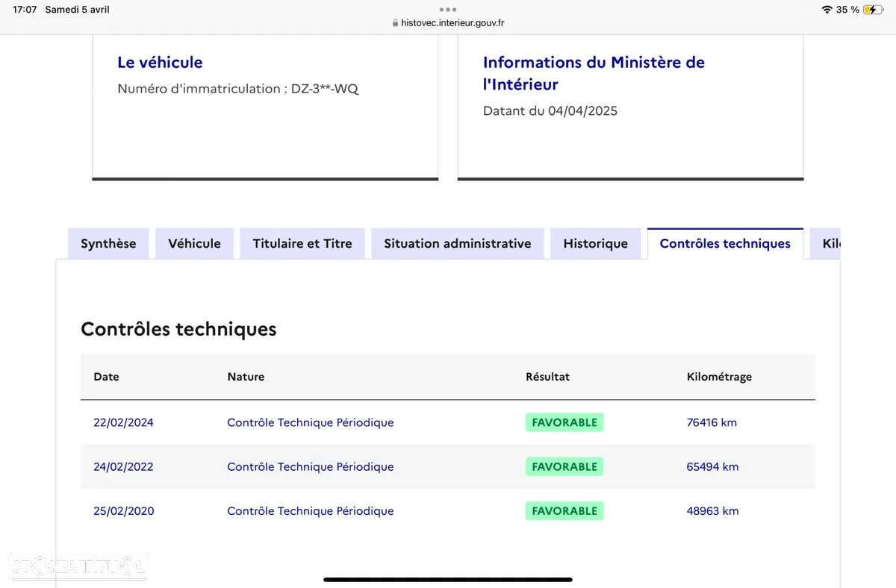Click the registration number DZ-3**-WQ text

tap(325, 89)
